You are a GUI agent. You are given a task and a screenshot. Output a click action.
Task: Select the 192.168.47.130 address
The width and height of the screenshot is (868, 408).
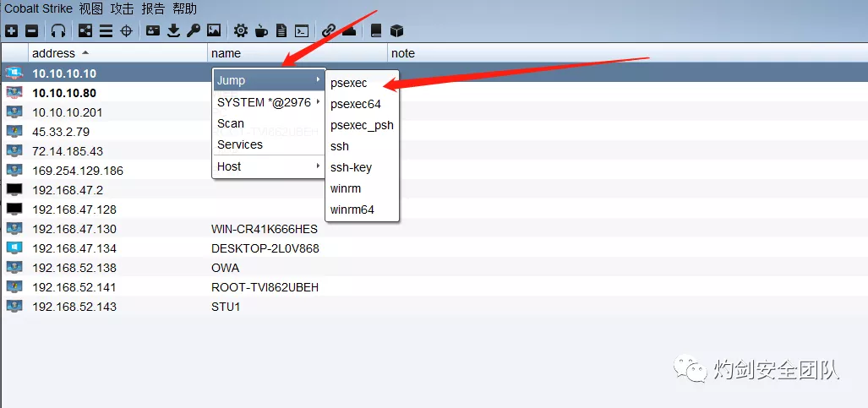coord(74,229)
